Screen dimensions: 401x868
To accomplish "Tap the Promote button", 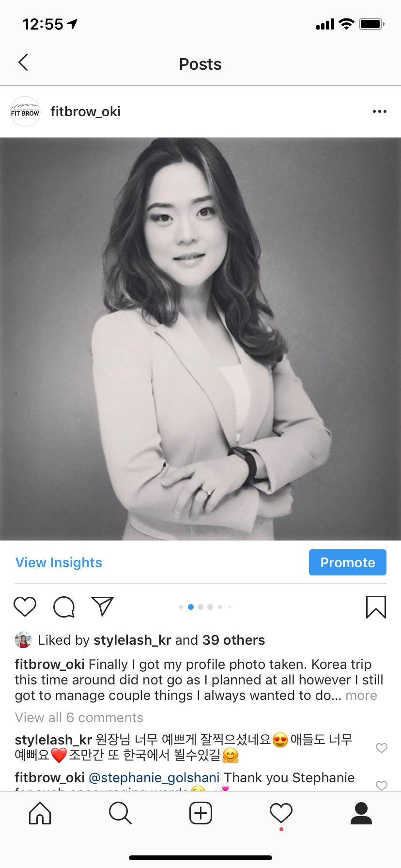I will (348, 562).
